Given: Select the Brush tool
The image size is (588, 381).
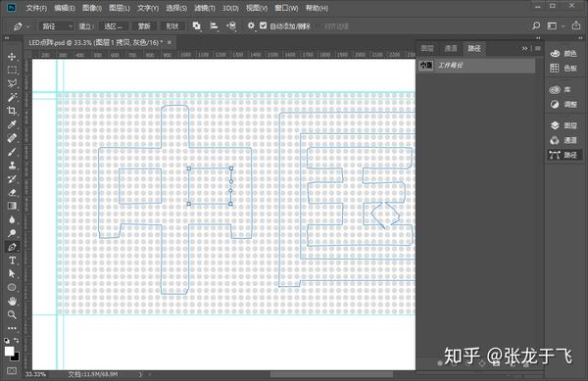Looking at the screenshot, I should tap(12, 152).
